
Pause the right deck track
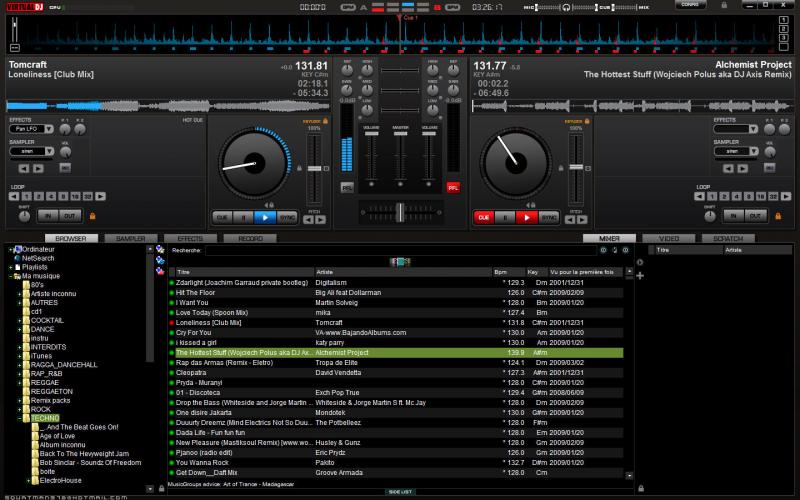pos(506,216)
